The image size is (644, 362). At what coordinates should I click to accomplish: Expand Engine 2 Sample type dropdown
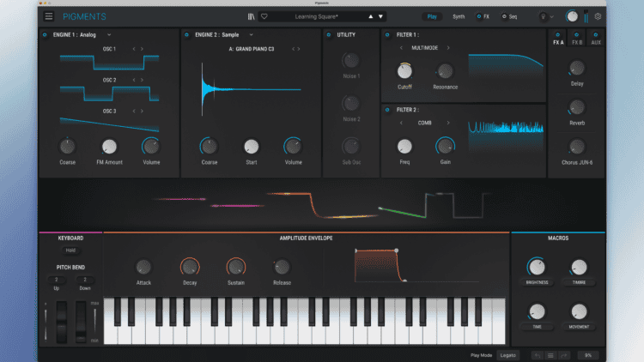click(252, 35)
